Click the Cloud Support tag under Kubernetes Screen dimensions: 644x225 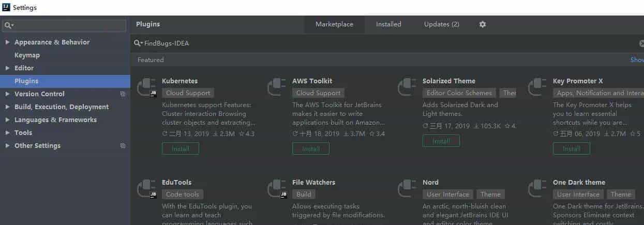(188, 93)
